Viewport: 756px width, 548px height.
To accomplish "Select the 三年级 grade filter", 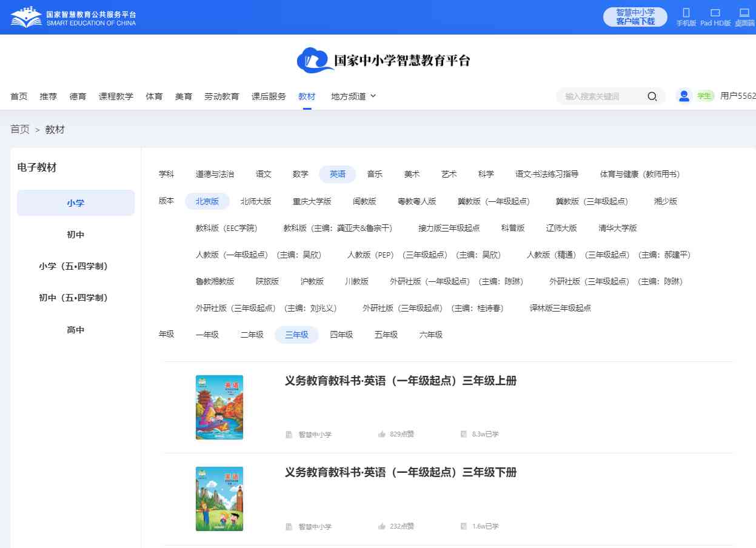I will 296,335.
